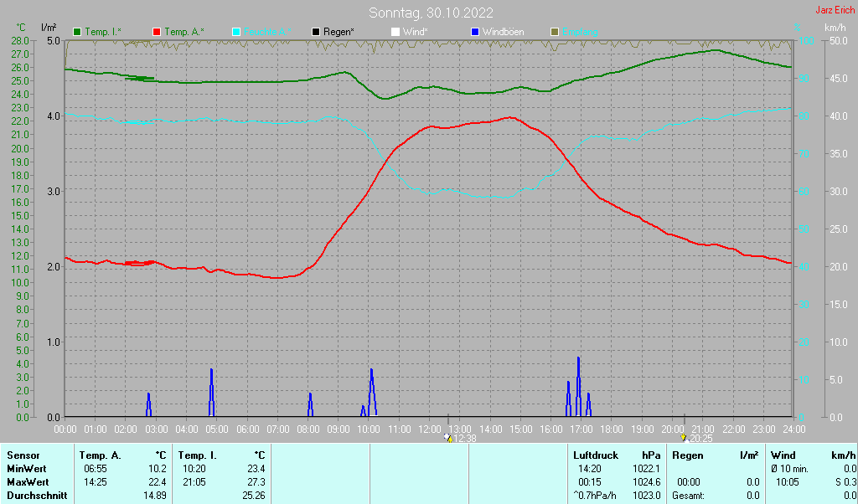Click the MinWert row label
The width and height of the screenshot is (858, 504).
(26, 469)
